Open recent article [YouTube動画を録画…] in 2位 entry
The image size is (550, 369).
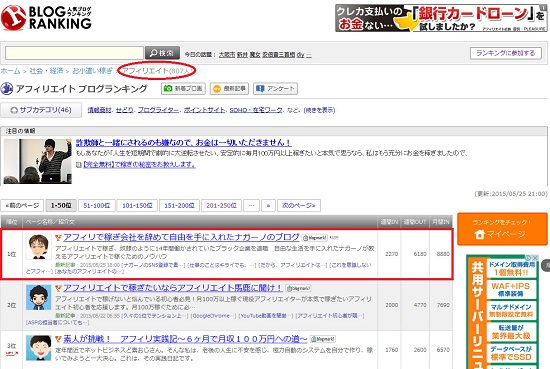pyautogui.click(x=266, y=316)
